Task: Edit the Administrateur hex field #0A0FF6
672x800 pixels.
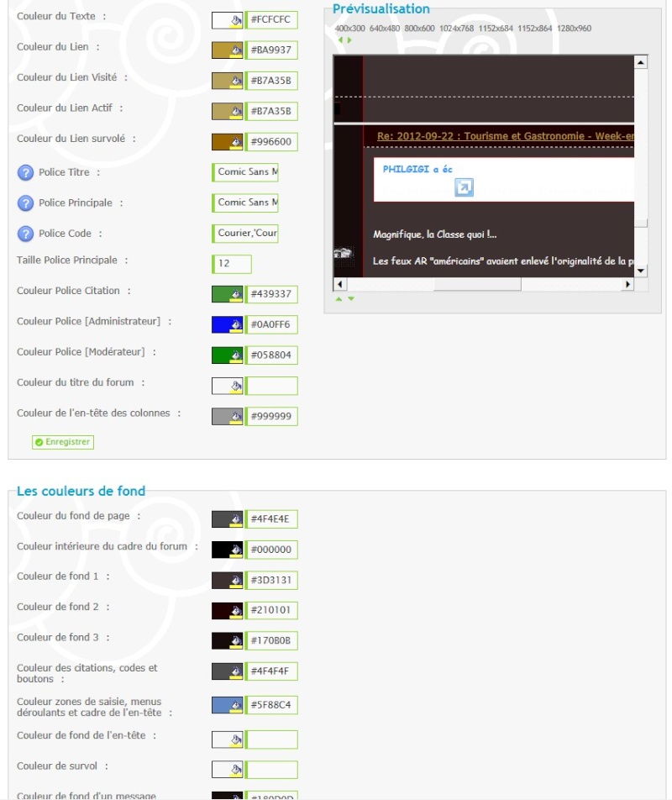Action: (x=271, y=324)
